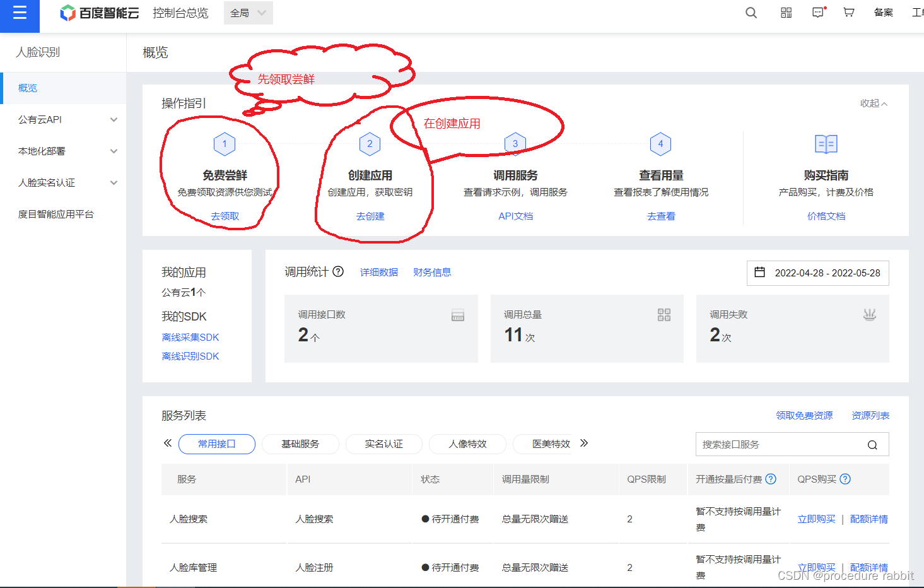Screen dimensions: 924x588
Task: Open 度目智能应用平台 in the sidebar
Action: point(63,214)
